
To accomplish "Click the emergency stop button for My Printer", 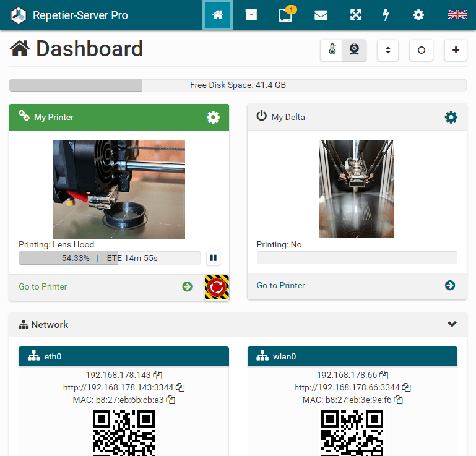I will pyautogui.click(x=217, y=288).
